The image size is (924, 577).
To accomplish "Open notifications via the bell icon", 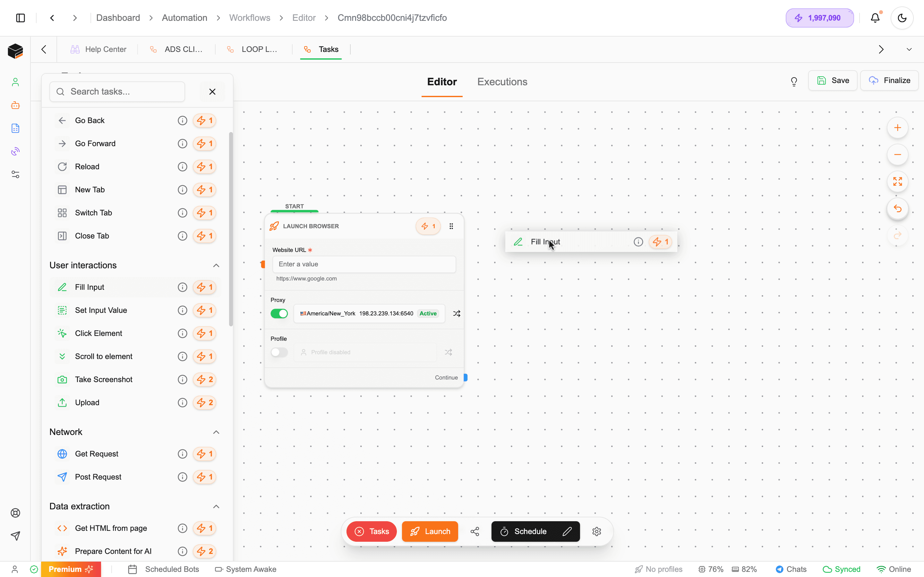I will click(875, 18).
